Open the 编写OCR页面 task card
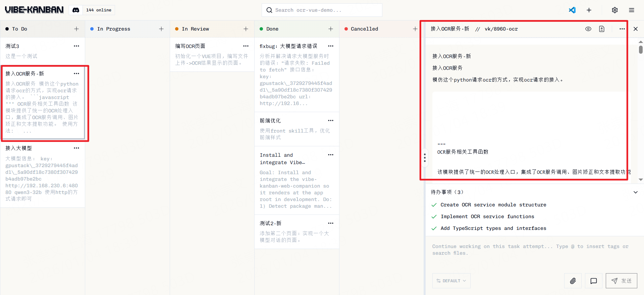 click(x=212, y=54)
